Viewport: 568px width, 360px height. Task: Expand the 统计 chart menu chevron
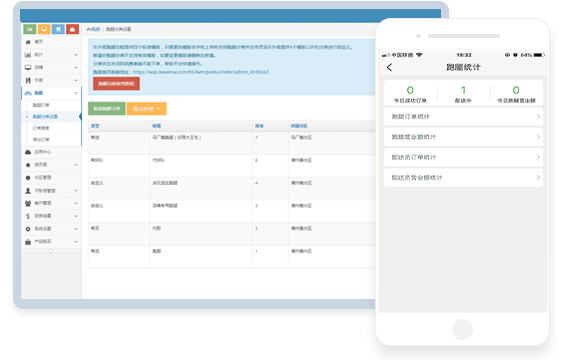click(76, 55)
